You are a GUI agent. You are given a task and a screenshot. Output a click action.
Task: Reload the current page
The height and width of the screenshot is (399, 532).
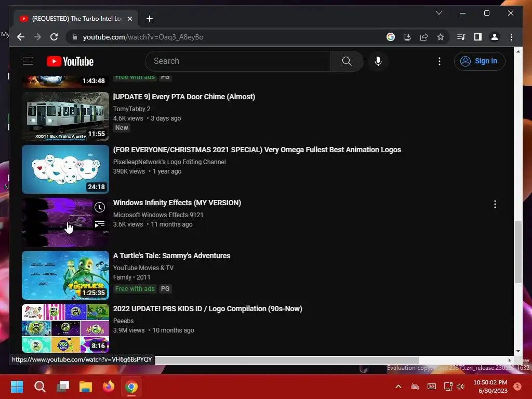pos(54,37)
